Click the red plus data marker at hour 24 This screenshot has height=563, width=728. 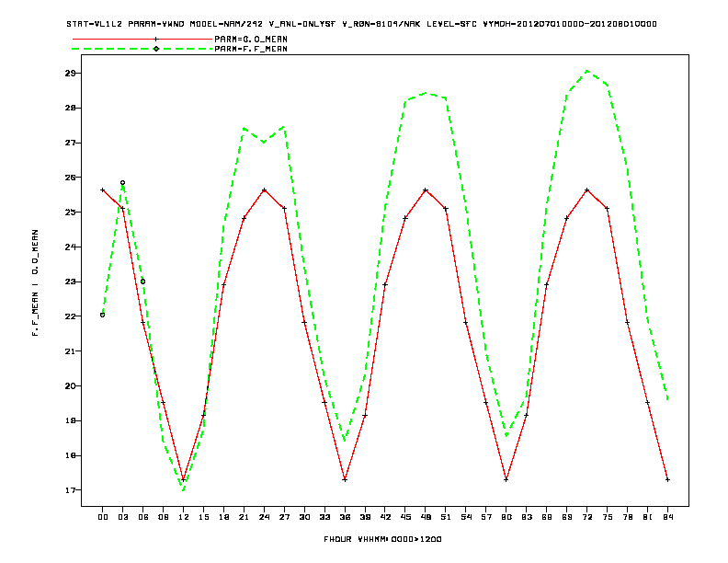tap(264, 190)
